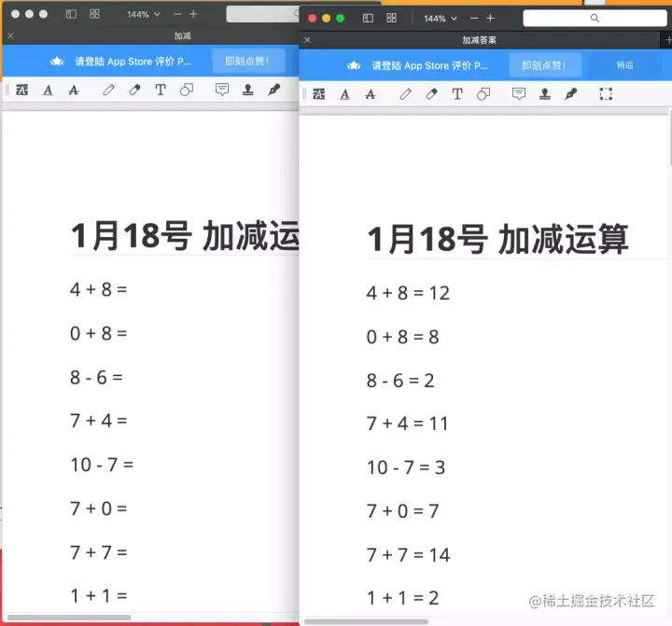Screen dimensions: 672x626
Task: Open thumbnail grid view in 加减 window
Action: point(94,14)
